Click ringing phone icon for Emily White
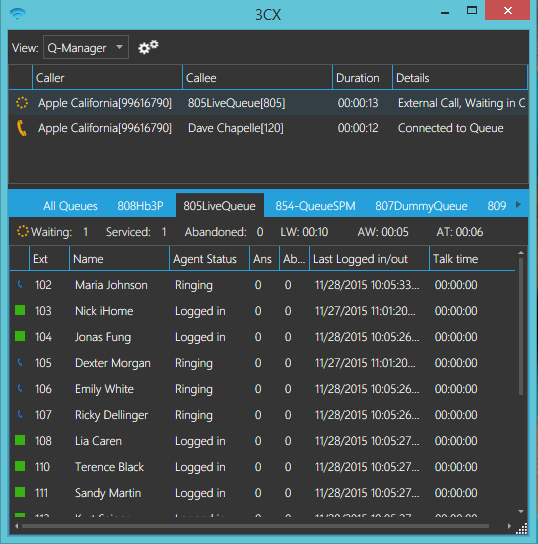The image size is (538, 544). coord(20,389)
